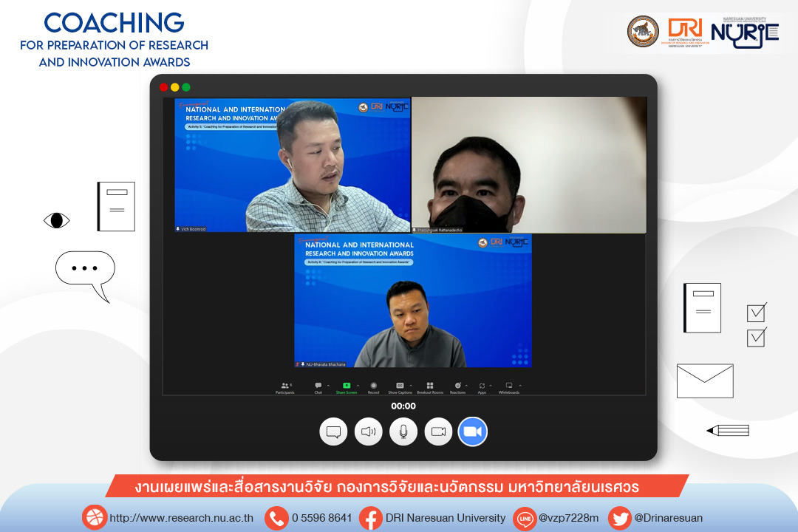Click the upper checked box on right
Viewport: 798px width, 532px height.
click(757, 312)
